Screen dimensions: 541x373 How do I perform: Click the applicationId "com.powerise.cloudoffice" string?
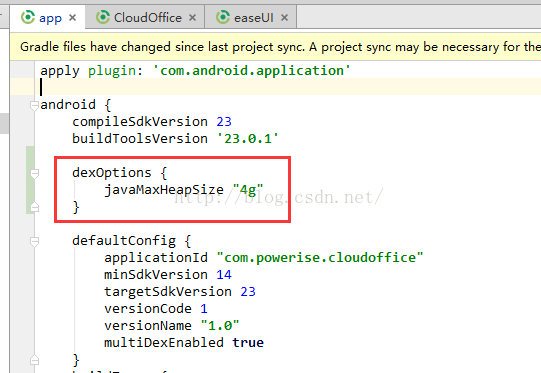[x=320, y=258]
